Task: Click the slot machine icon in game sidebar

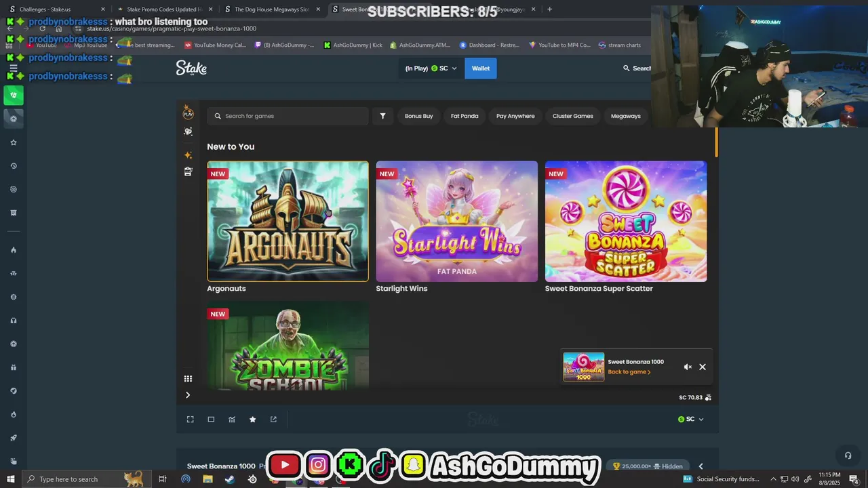Action: coord(188,171)
